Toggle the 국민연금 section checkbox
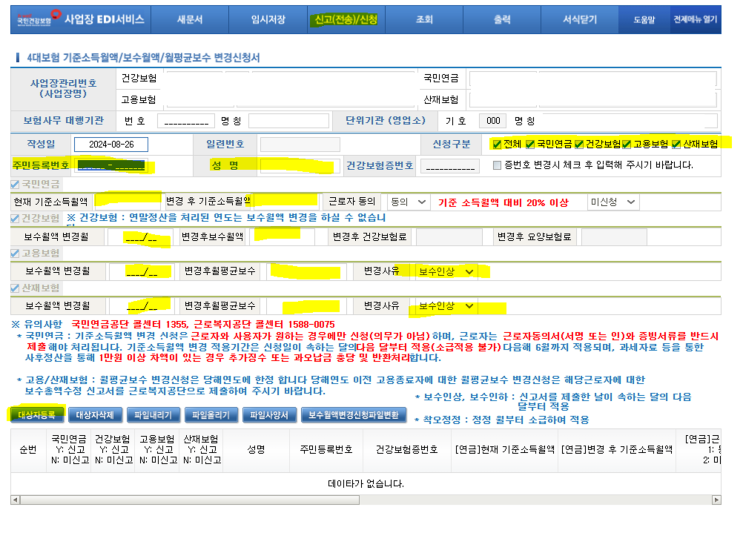743x533 pixels. 15,184
